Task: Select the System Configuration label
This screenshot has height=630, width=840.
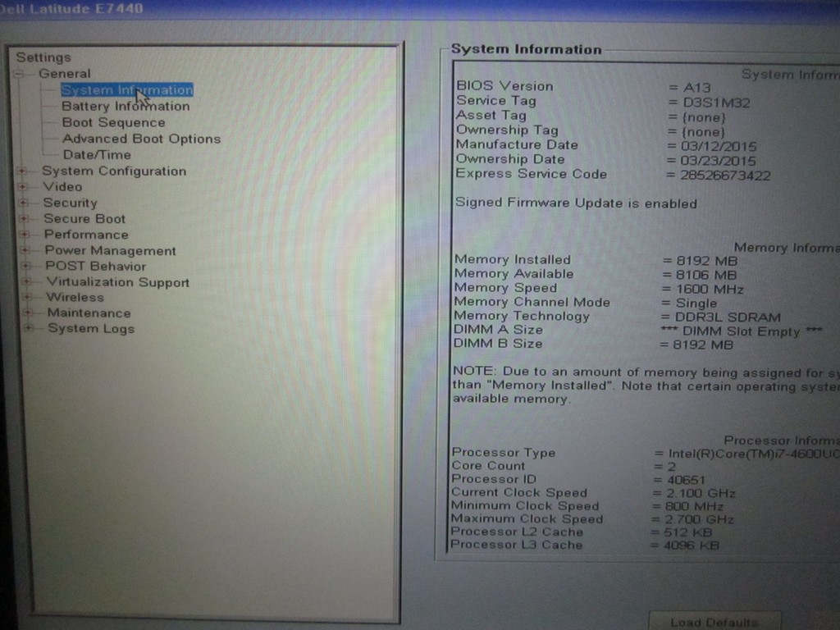Action: tap(114, 171)
